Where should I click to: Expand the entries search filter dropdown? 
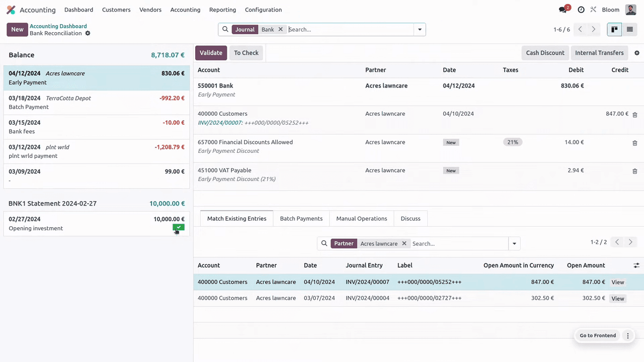pos(514,244)
